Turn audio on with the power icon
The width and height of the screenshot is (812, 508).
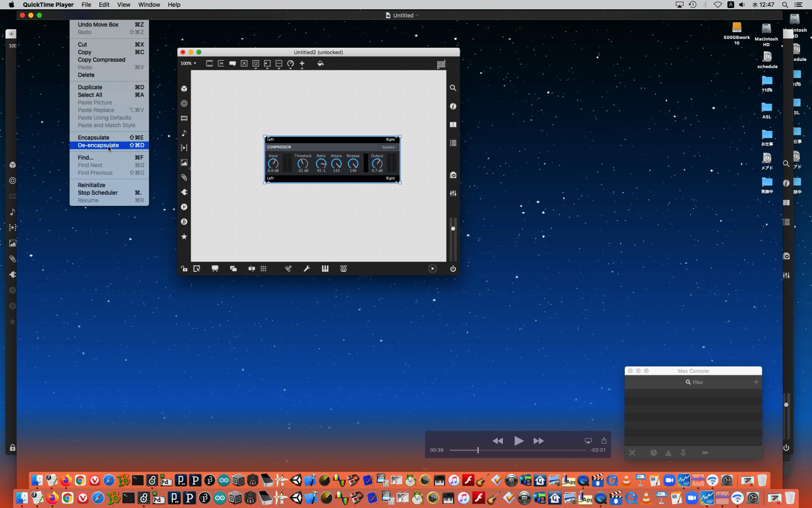[x=453, y=269]
